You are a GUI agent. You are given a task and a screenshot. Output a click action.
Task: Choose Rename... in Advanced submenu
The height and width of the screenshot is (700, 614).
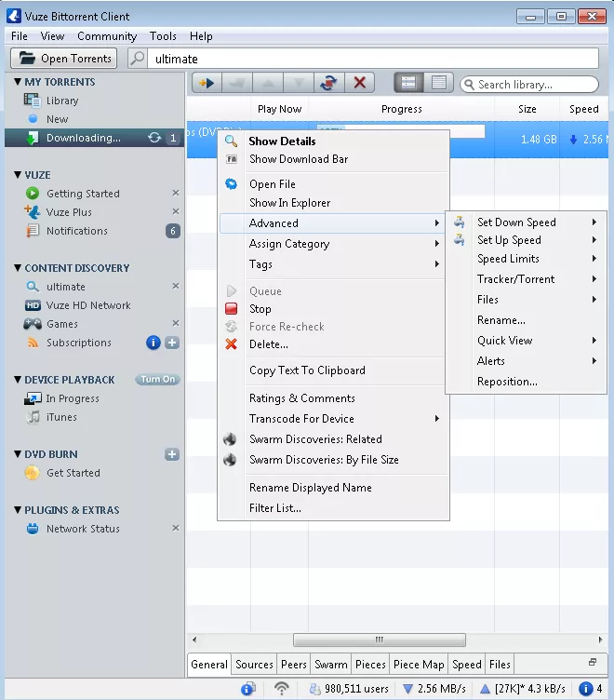(x=526, y=320)
